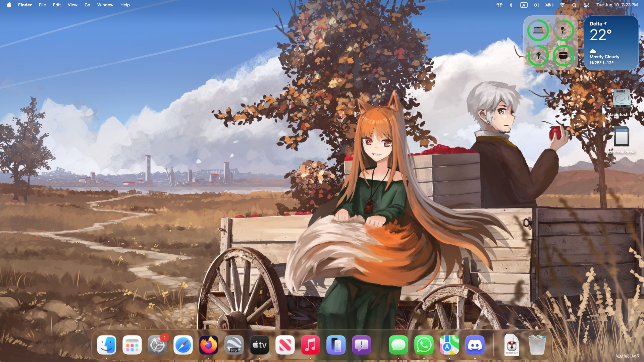This screenshot has width=644, height=362.
Task: Open the Finder menu
Action: click(25, 5)
